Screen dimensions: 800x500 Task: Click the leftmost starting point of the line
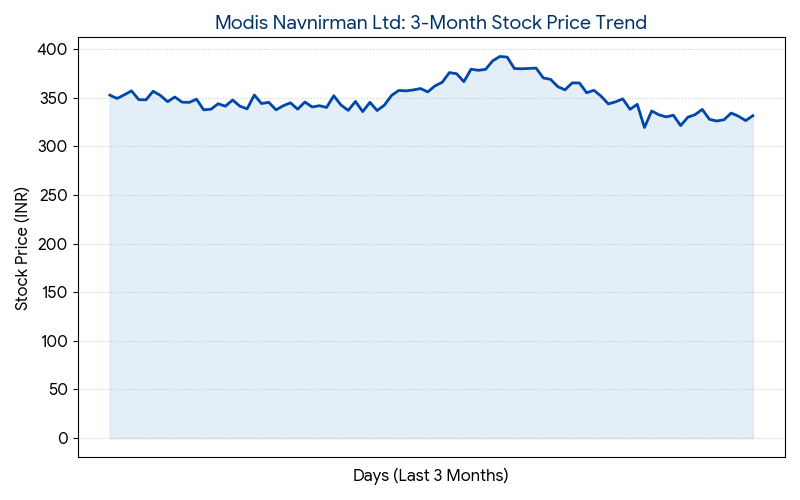(110, 95)
